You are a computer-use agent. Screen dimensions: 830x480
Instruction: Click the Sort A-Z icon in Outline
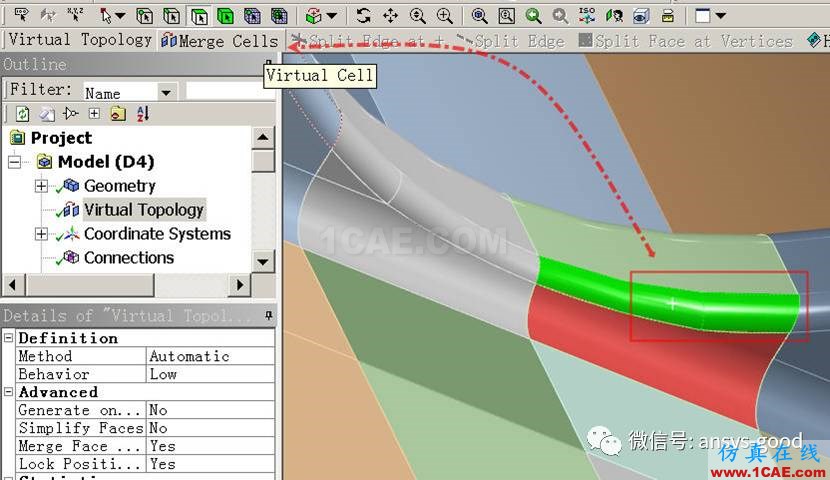point(141,114)
